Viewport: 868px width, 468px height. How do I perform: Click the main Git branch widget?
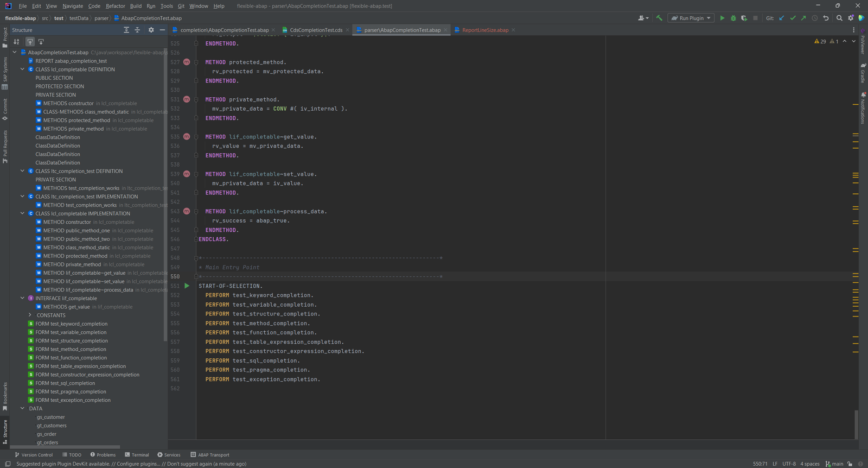point(834,464)
